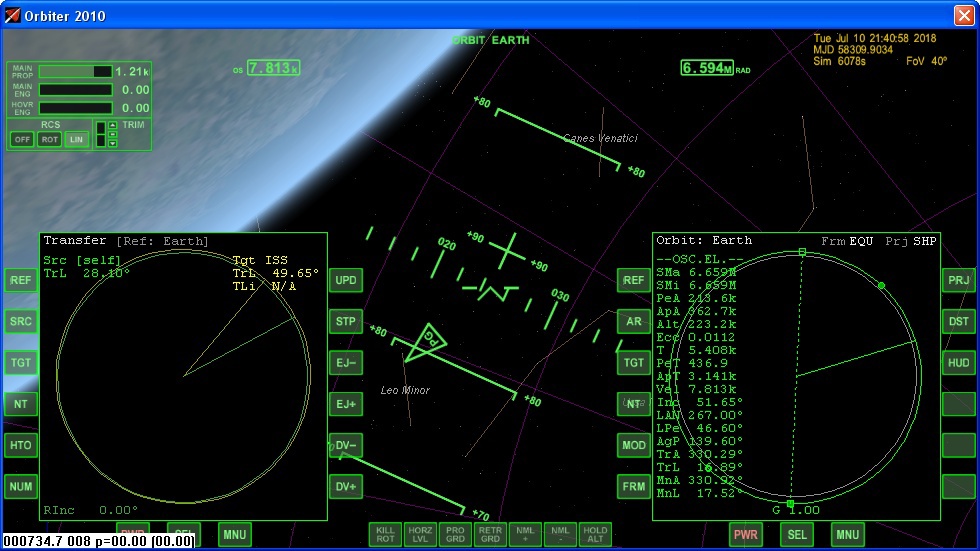980x551 pixels.
Task: Click the trim up arrow
Action: [112, 125]
